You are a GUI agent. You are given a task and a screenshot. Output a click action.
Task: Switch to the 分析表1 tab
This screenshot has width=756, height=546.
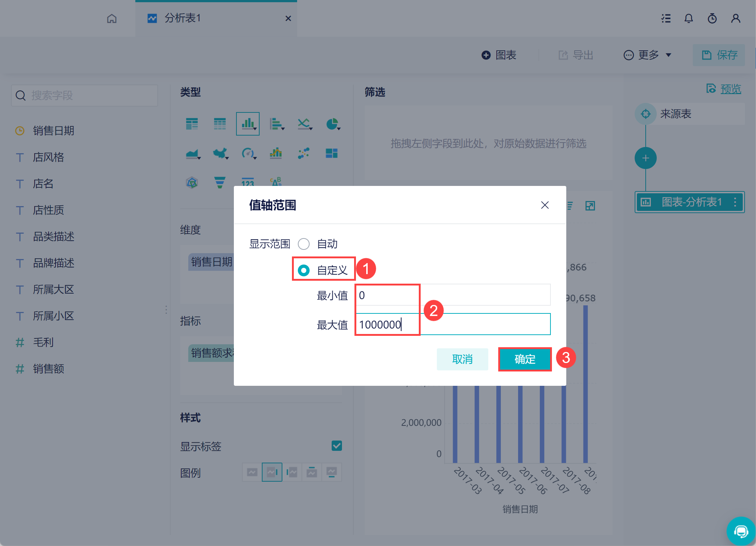pos(182,18)
